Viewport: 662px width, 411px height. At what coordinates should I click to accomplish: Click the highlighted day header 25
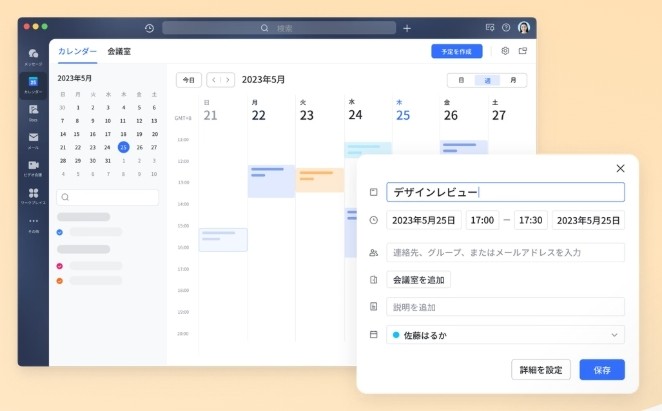[403, 115]
